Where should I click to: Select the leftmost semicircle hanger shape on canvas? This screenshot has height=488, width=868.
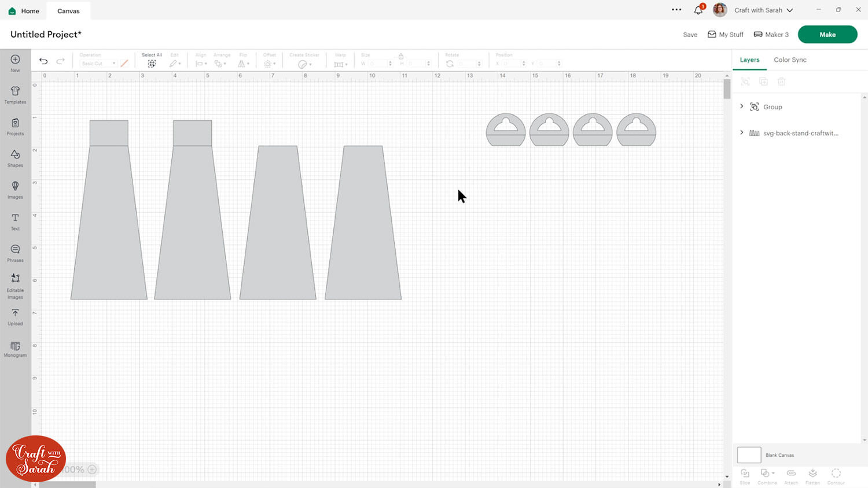506,130
